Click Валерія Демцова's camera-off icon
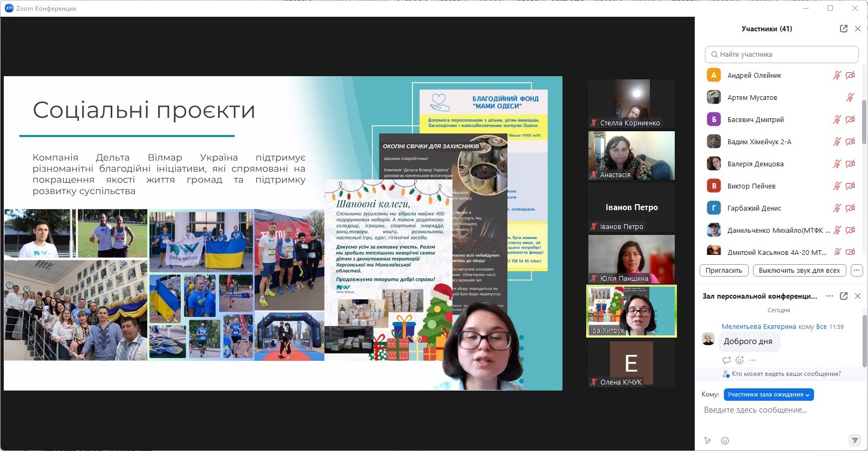This screenshot has height=451, width=868. tap(850, 164)
